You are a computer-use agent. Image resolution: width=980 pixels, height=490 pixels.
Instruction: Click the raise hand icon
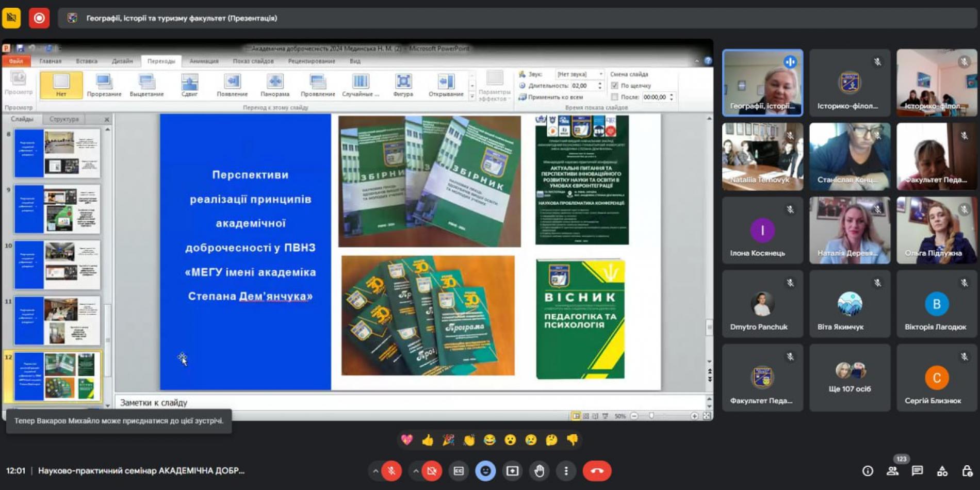click(539, 471)
